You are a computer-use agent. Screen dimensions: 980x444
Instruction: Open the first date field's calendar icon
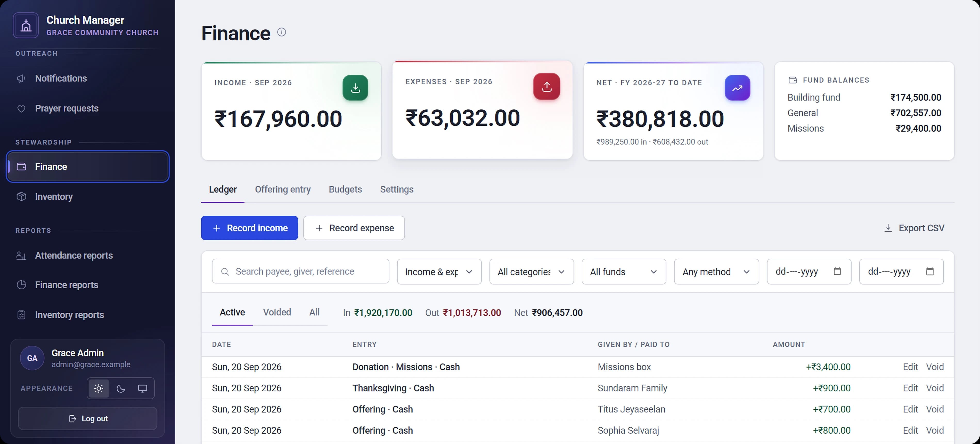pos(837,271)
